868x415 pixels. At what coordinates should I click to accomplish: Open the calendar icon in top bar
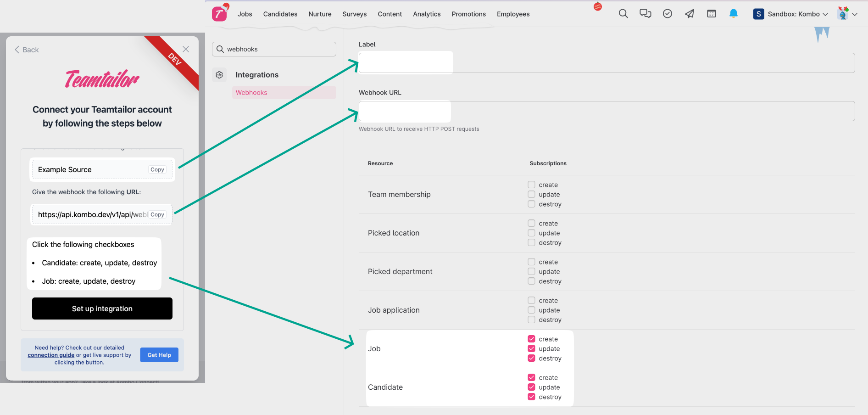(712, 14)
